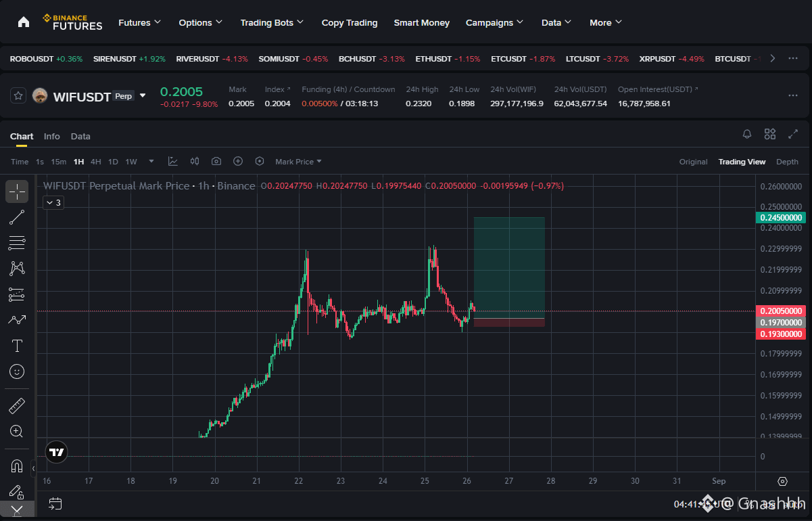This screenshot has height=521, width=812.
Task: Select the text annotation tool
Action: [x=17, y=346]
